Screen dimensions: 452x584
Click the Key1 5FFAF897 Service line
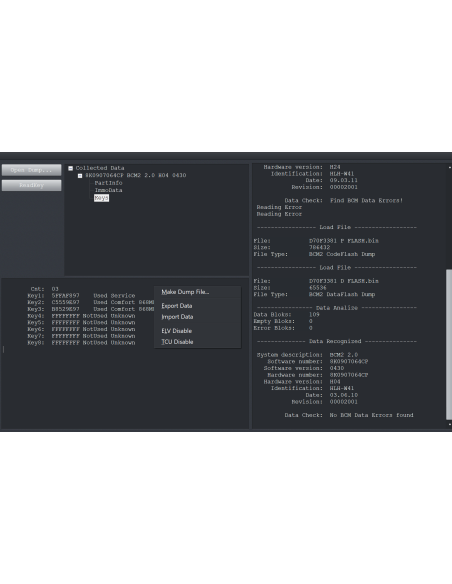[x=81, y=296]
